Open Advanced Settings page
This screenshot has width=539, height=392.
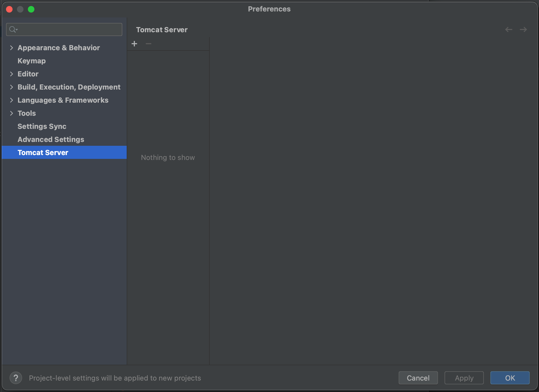click(51, 139)
